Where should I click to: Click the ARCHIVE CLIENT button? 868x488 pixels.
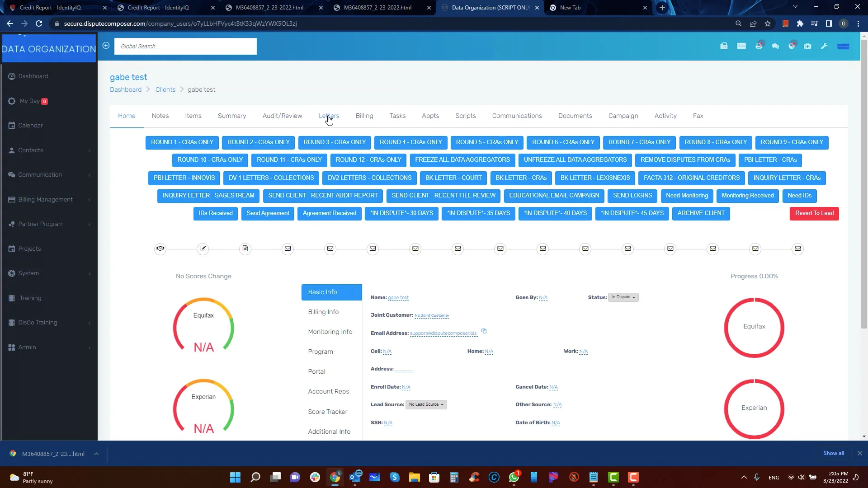point(701,213)
